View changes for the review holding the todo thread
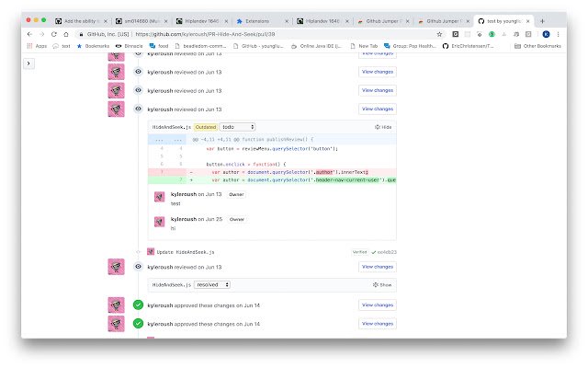The width and height of the screenshot is (588, 368). pos(378,109)
